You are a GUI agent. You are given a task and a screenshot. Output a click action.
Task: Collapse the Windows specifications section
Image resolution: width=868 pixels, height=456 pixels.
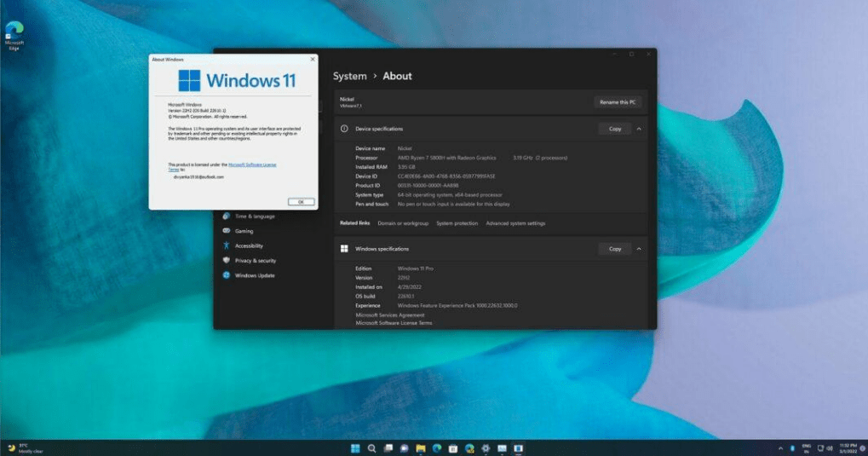[x=639, y=249]
